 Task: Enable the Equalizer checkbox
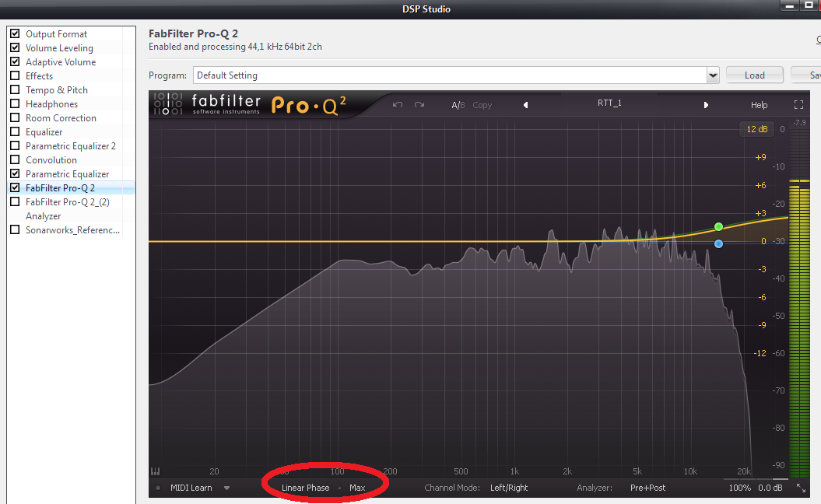coord(16,132)
